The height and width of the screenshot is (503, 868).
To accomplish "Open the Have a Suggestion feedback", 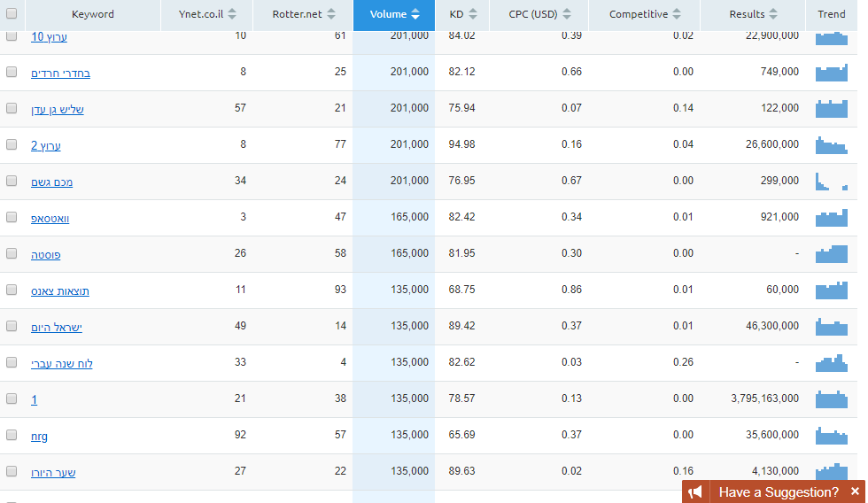I will (x=779, y=492).
